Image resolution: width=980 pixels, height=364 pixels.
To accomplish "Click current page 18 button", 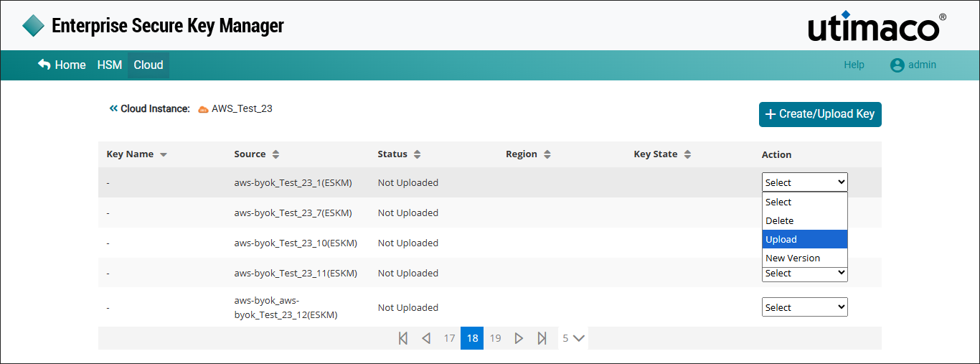I will [x=472, y=338].
